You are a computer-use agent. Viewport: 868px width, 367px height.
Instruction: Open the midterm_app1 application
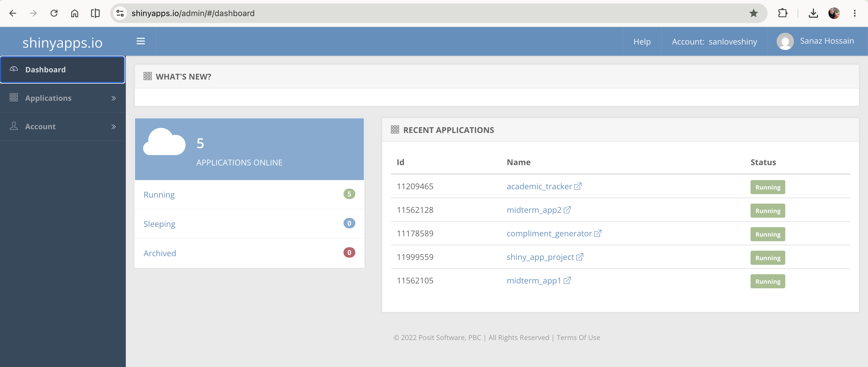pyautogui.click(x=534, y=281)
